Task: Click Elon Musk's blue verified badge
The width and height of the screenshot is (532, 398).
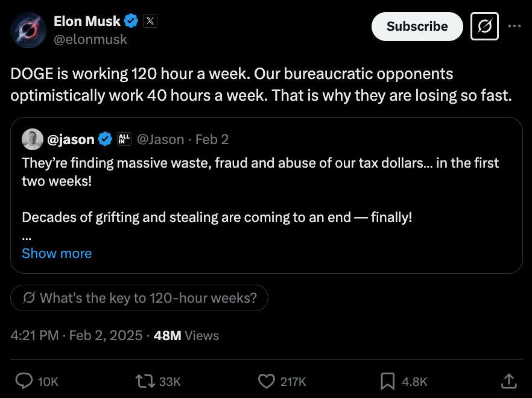Action: click(x=131, y=21)
